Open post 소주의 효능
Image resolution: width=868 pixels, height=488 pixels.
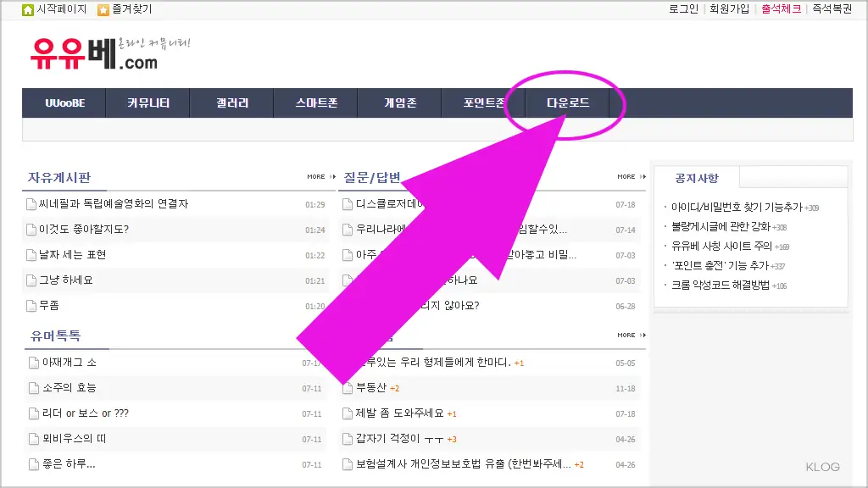tap(70, 388)
